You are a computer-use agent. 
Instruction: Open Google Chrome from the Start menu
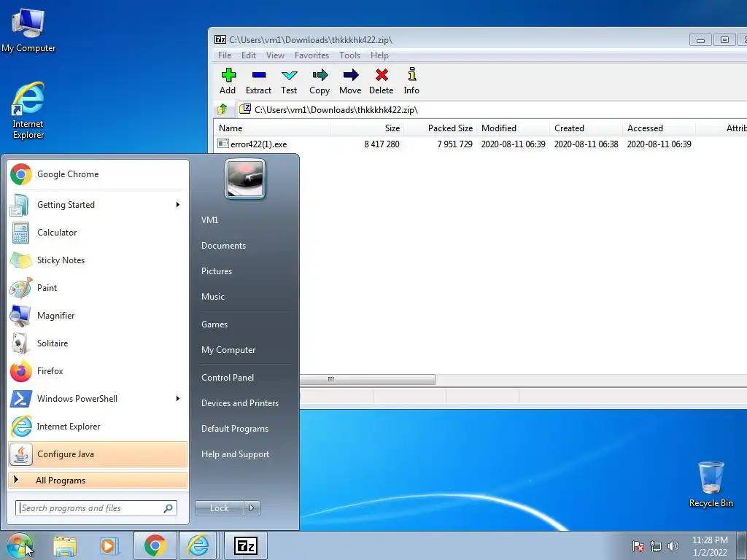tap(98, 174)
